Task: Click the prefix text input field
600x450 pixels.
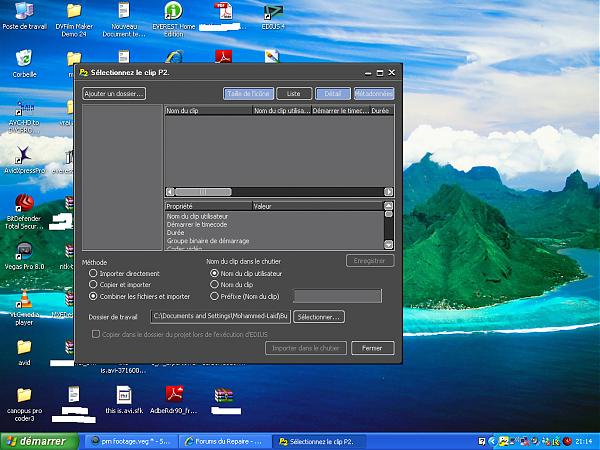Action: 338,296
